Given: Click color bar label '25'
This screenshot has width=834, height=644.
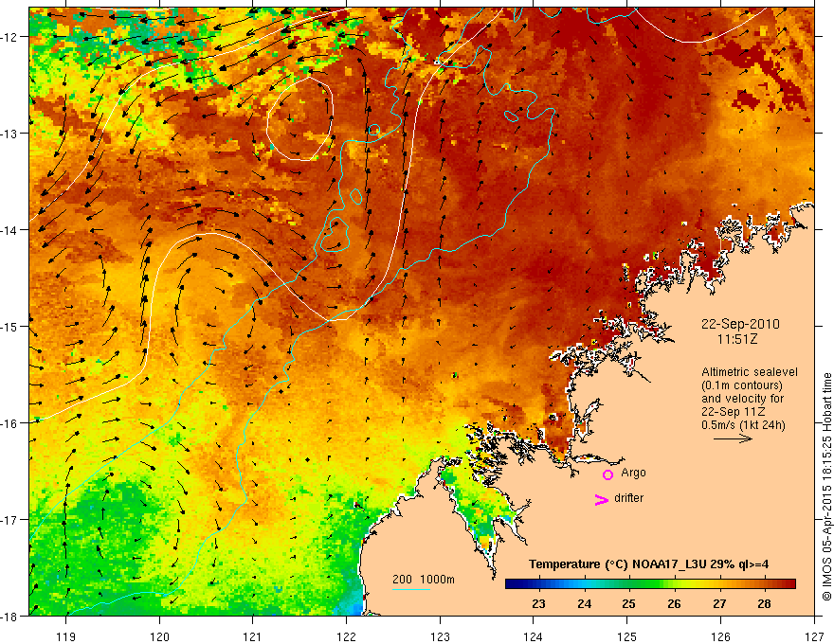Looking at the screenshot, I should click(628, 603).
